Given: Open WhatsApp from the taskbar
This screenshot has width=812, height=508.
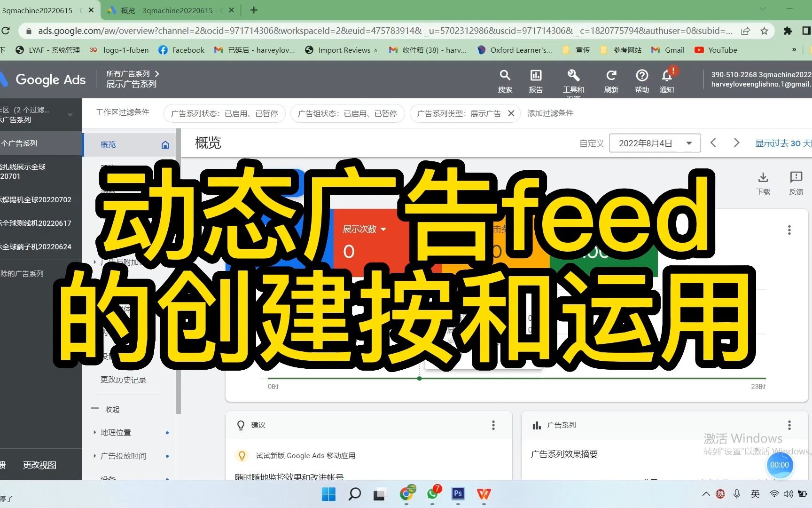Looking at the screenshot, I should coord(433,493).
